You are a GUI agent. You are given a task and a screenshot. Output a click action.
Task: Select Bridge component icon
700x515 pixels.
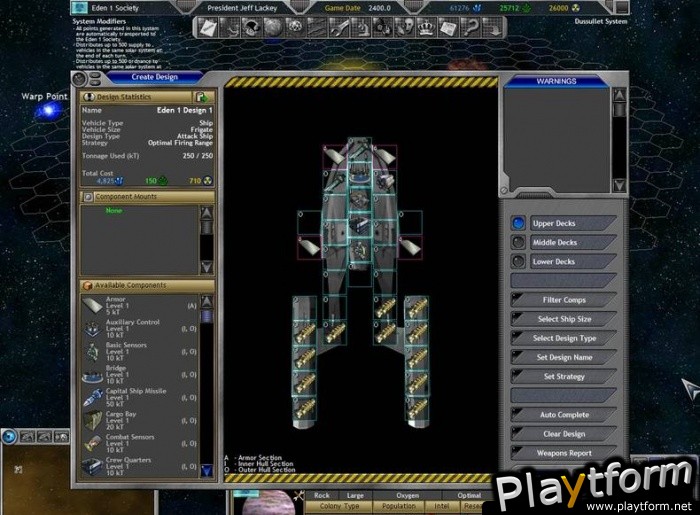tap(92, 375)
